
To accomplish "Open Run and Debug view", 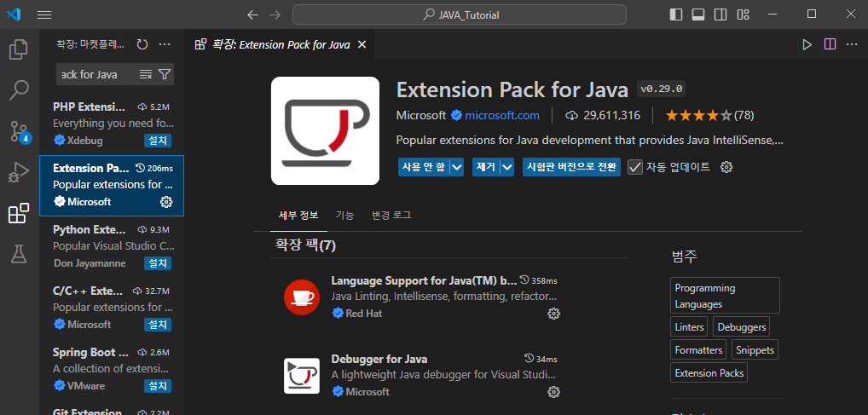I will 19,172.
